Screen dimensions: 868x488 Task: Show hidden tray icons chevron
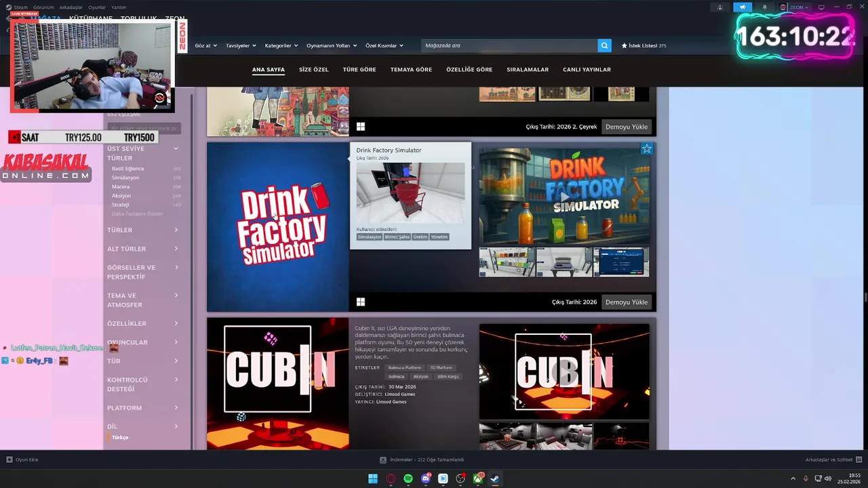(x=793, y=479)
